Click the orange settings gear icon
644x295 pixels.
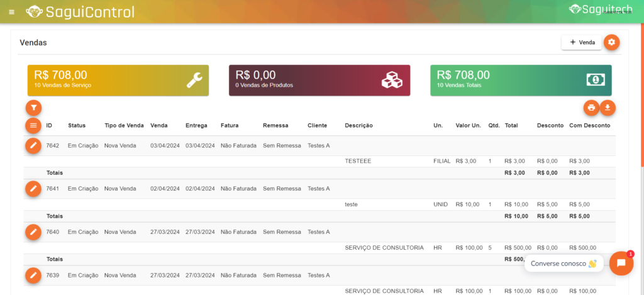(x=611, y=42)
